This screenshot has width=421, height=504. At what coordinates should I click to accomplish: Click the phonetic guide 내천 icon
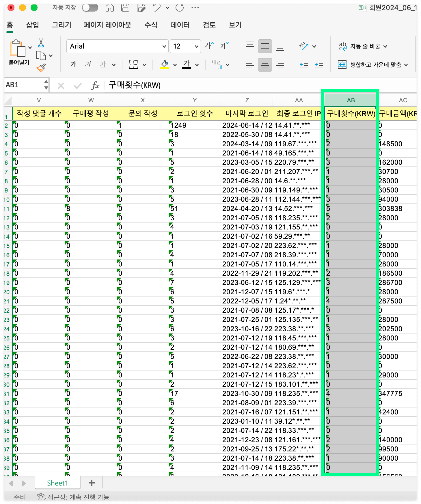click(217, 64)
